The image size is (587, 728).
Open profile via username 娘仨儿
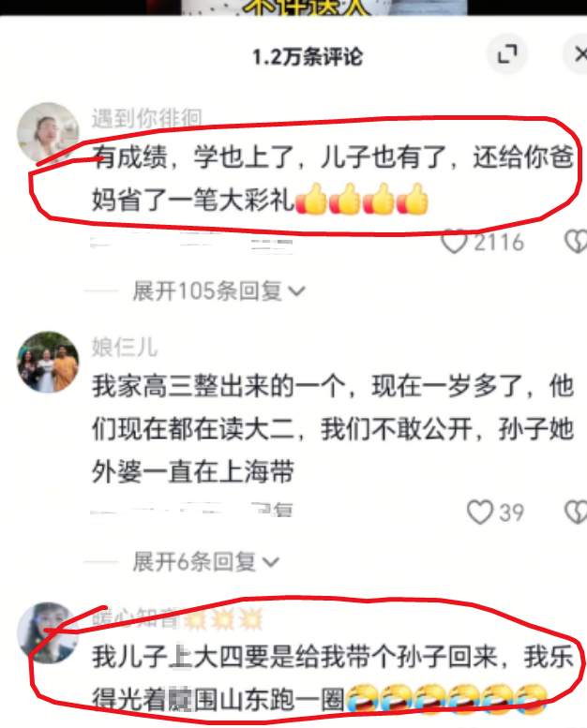[x=125, y=348]
